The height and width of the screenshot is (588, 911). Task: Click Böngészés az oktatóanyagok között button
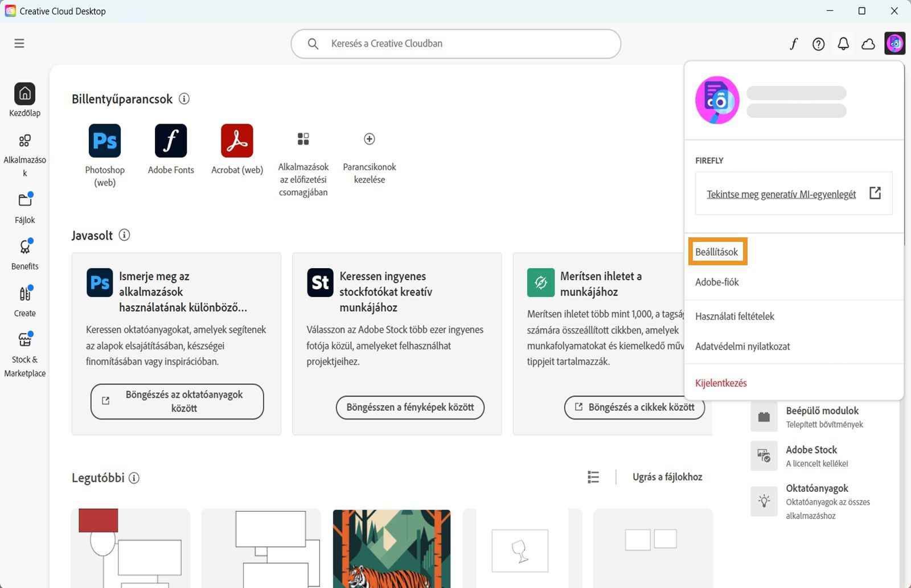(x=177, y=401)
